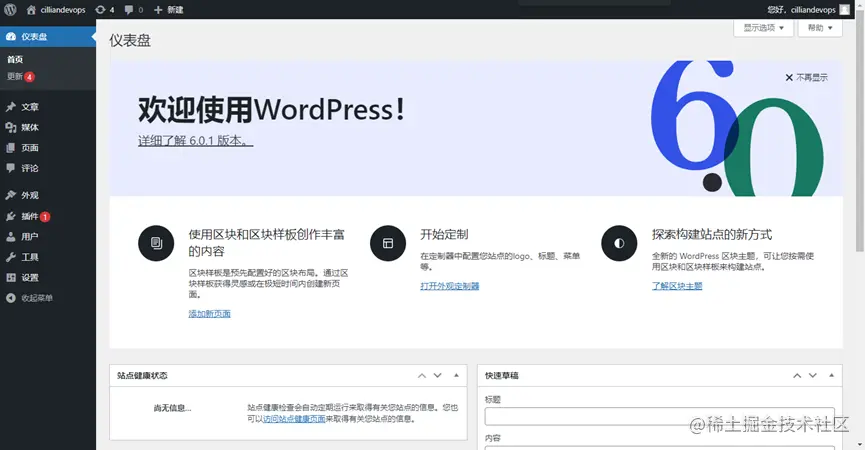Expand the 显示选项 screen options dropdown
This screenshot has height=450, width=865.
click(x=763, y=28)
